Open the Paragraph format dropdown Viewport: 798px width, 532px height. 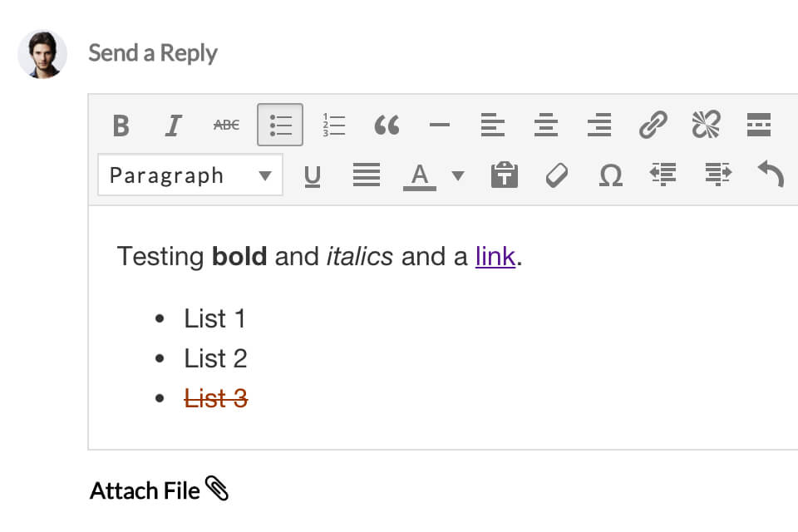point(190,175)
